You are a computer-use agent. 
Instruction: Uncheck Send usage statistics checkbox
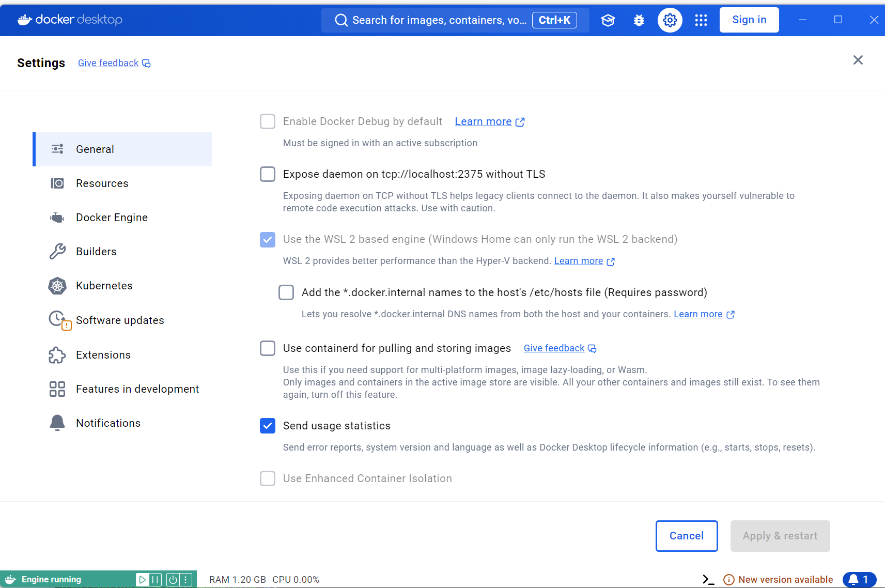(268, 426)
